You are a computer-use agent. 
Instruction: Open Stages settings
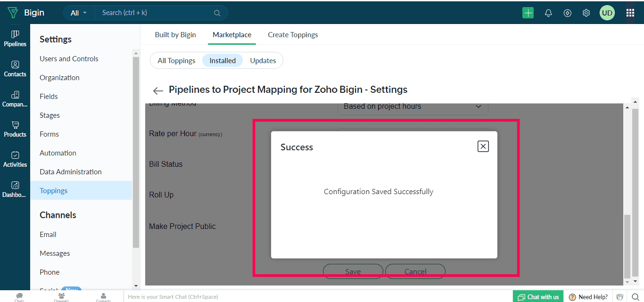pyautogui.click(x=50, y=115)
